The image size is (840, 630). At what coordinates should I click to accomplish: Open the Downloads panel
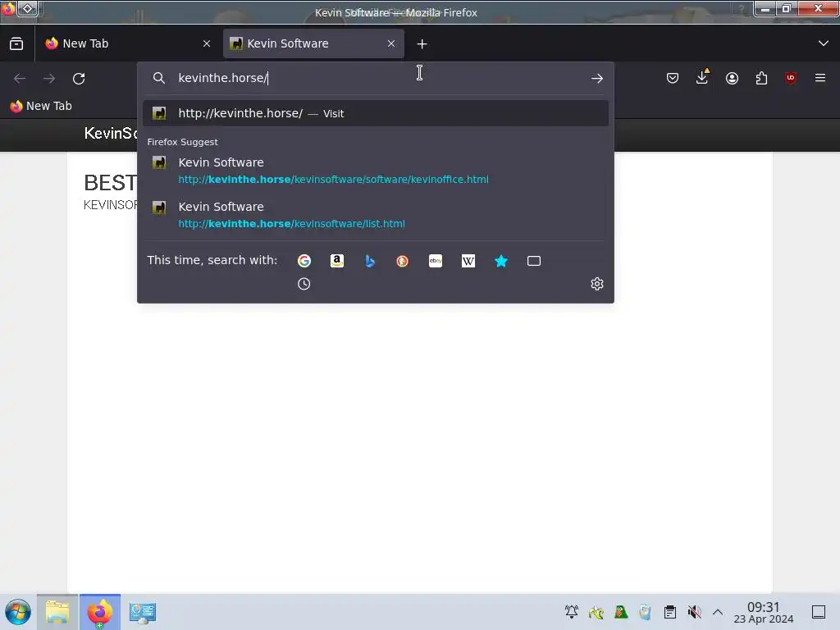click(x=702, y=78)
